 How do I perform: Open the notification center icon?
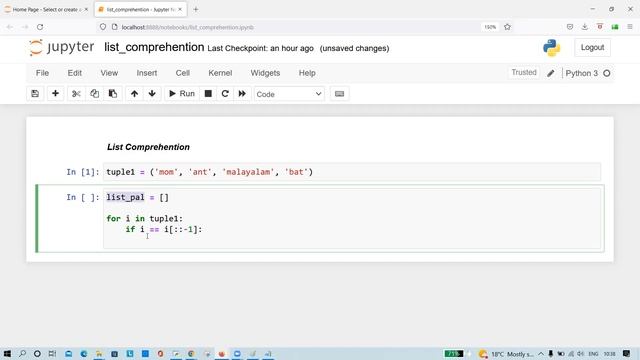(x=627, y=353)
